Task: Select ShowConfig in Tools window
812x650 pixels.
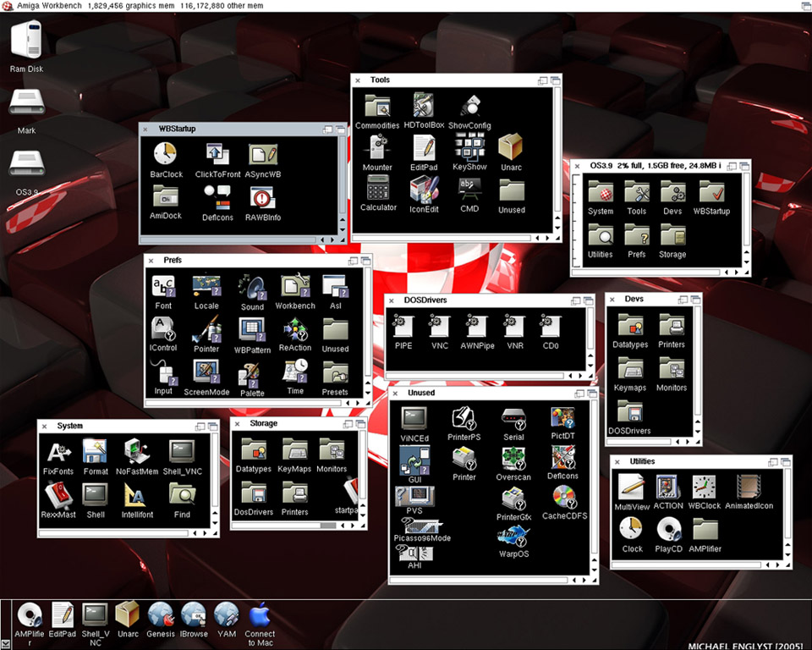Action: [x=469, y=107]
